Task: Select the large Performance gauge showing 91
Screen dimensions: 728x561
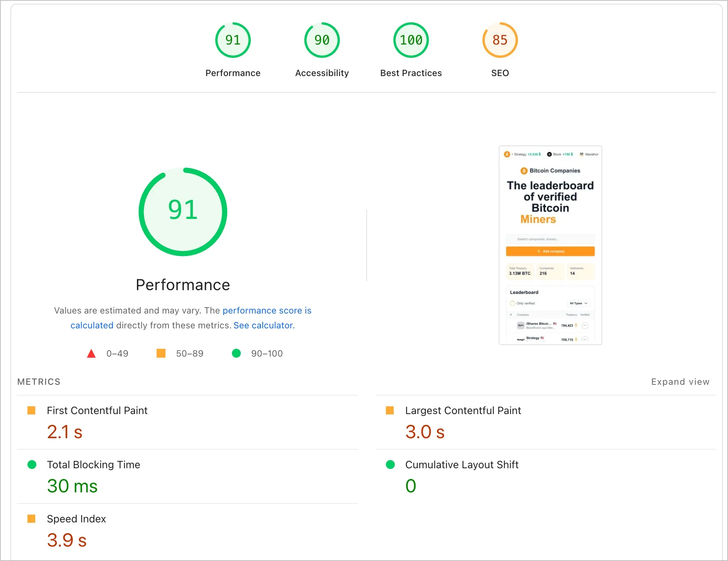Action: point(183,212)
